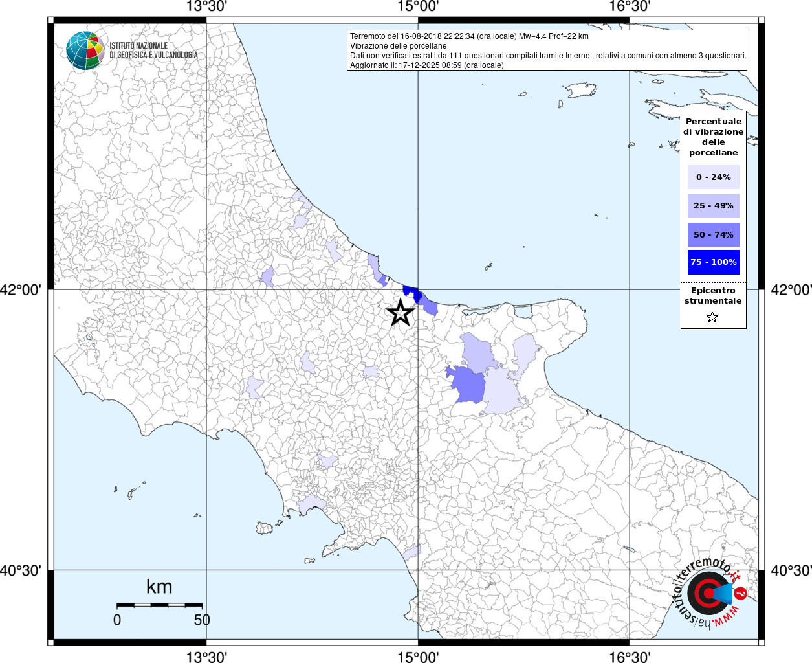The width and height of the screenshot is (812, 663).
Task: Click the INGV globe logo
Action: click(85, 51)
